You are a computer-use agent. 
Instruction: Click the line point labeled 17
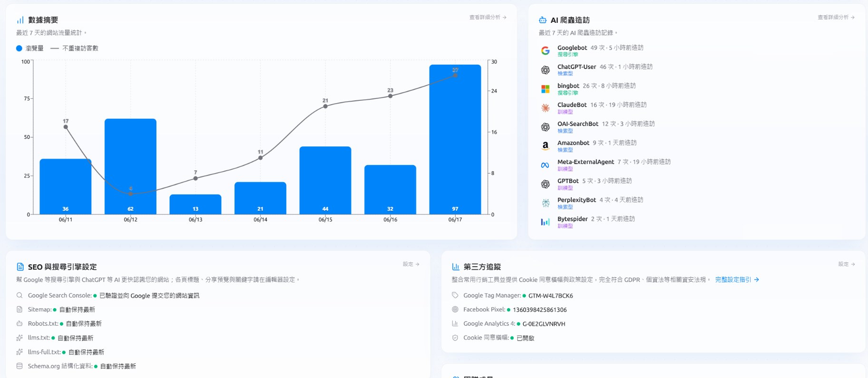[x=66, y=127]
